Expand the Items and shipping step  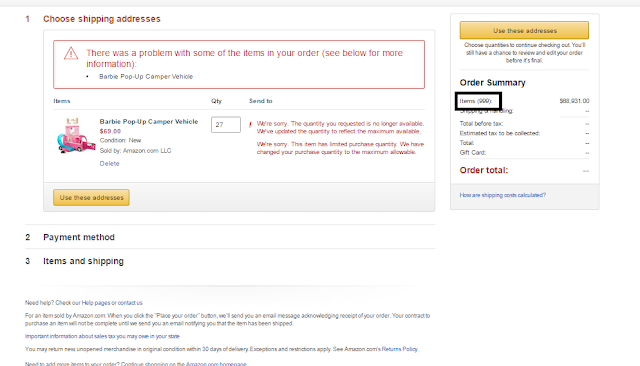[x=83, y=261]
